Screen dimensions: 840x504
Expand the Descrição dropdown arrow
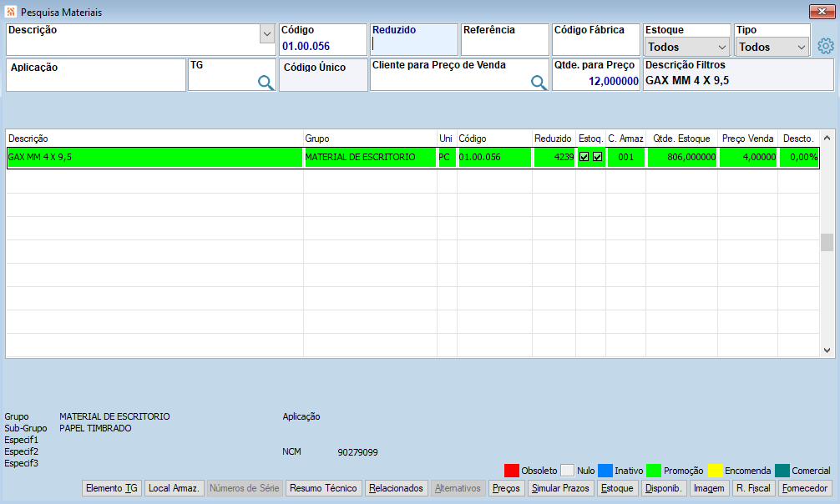pos(267,33)
